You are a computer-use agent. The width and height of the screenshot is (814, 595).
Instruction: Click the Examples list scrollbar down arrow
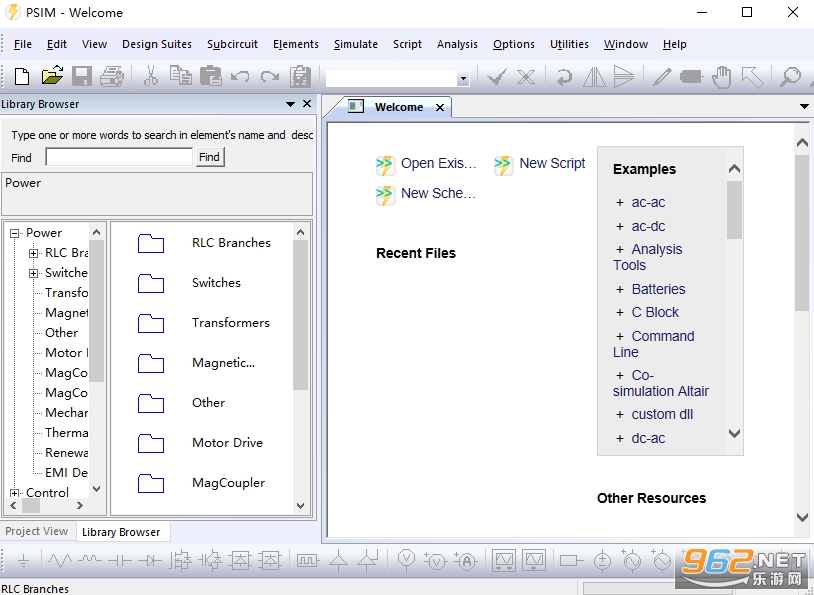coord(735,432)
